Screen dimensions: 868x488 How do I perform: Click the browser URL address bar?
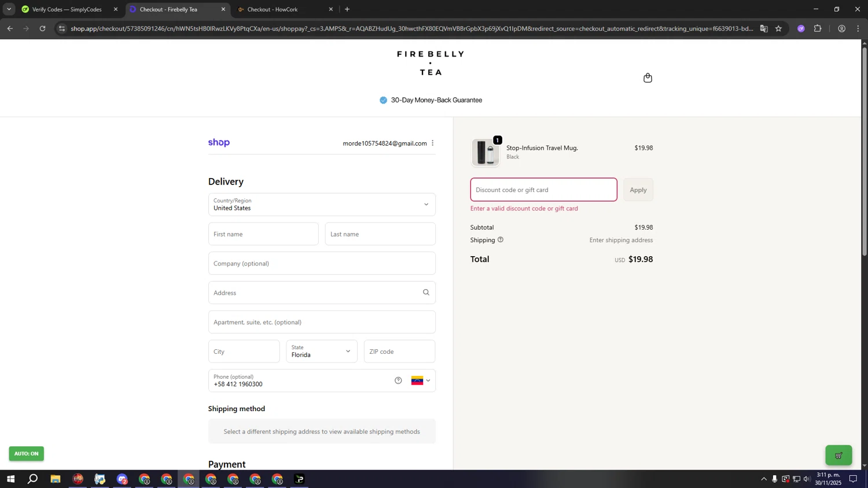point(411,28)
